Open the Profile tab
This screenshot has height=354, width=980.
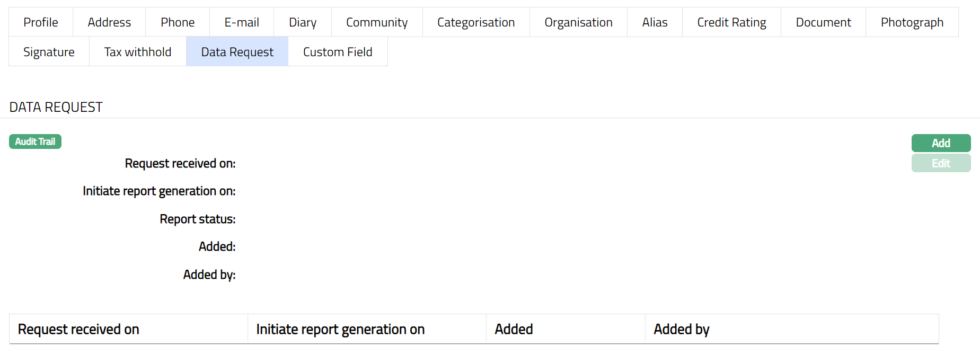pyautogui.click(x=41, y=22)
